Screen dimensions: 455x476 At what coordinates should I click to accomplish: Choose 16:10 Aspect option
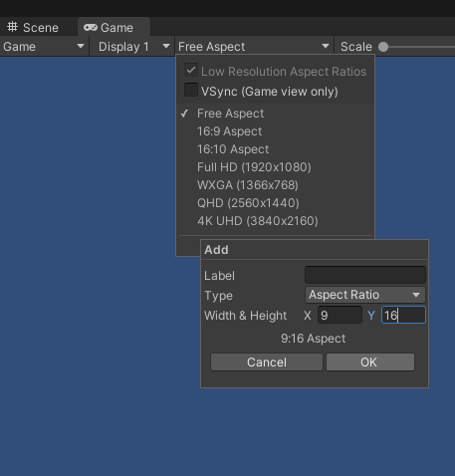276,149
